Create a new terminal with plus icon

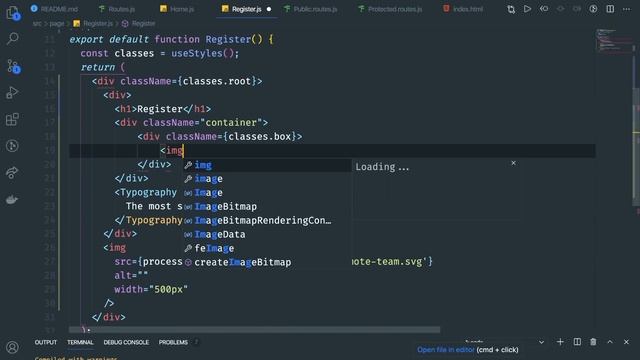560,342
